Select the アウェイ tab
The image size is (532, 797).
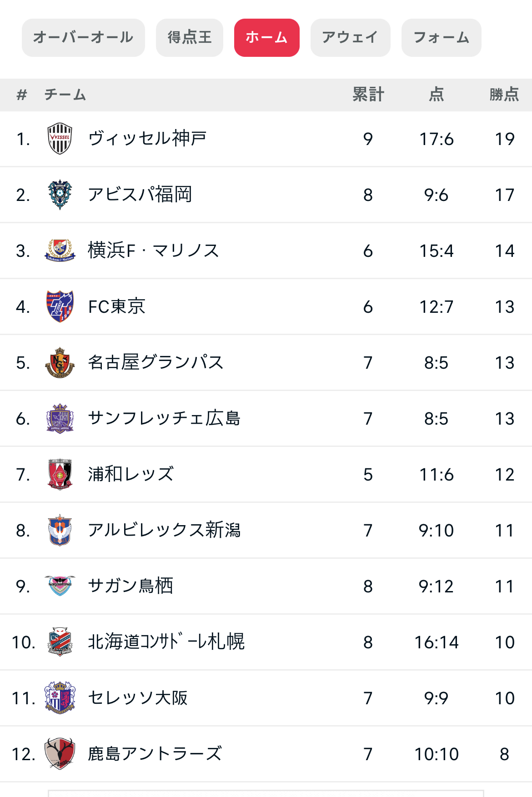point(350,38)
